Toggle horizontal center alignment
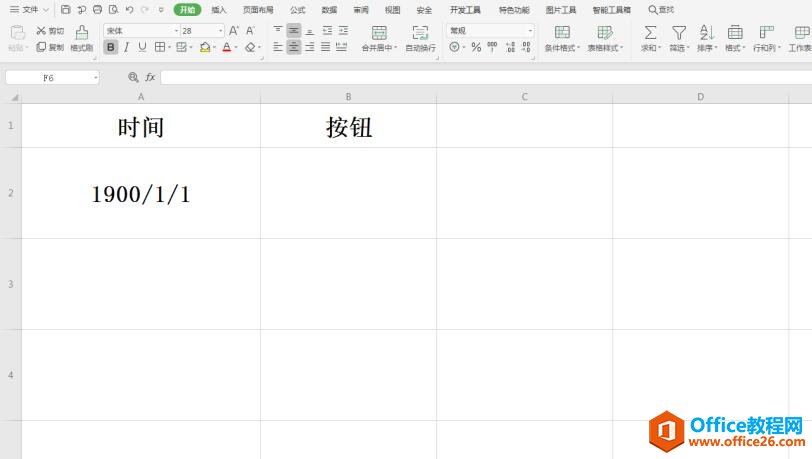Image resolution: width=812 pixels, height=459 pixels. pyautogui.click(x=294, y=47)
